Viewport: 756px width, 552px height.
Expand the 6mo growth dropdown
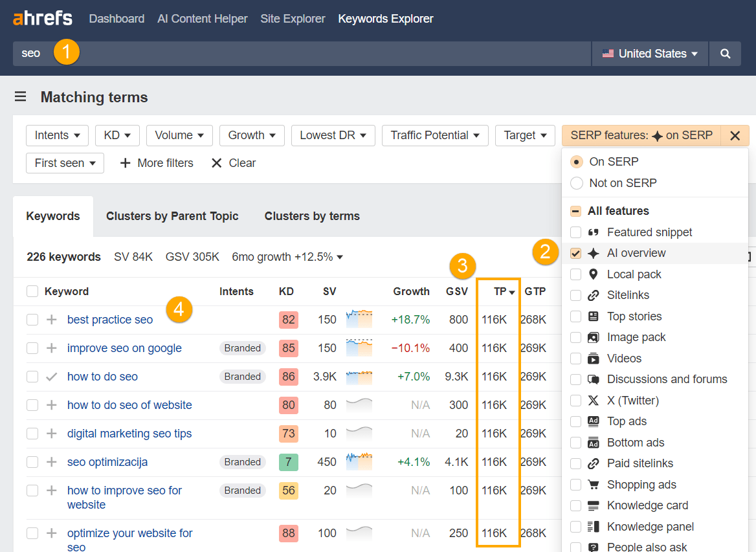[287, 256]
